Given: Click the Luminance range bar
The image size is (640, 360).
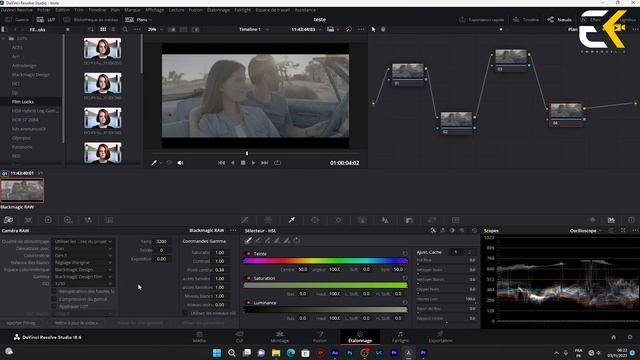Looking at the screenshot, I should coord(325,310).
